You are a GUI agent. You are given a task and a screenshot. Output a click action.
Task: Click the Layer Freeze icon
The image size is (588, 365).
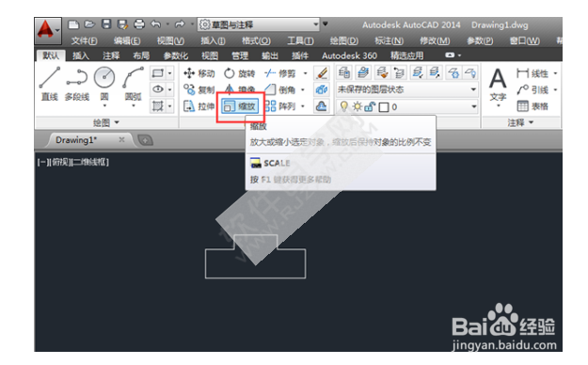tap(453, 72)
